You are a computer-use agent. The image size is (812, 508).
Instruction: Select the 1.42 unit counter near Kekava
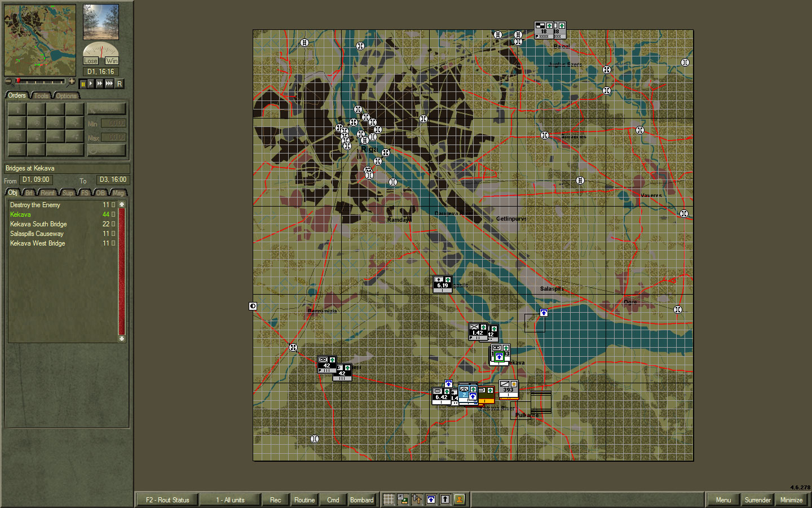pos(478,331)
